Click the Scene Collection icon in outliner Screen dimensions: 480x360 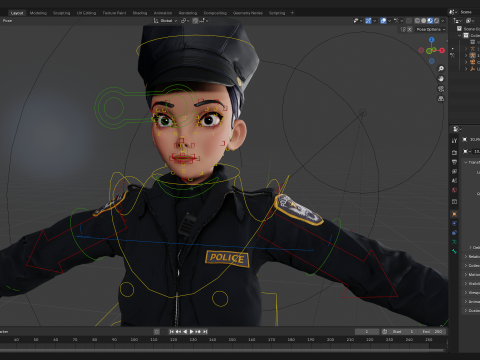(x=459, y=29)
